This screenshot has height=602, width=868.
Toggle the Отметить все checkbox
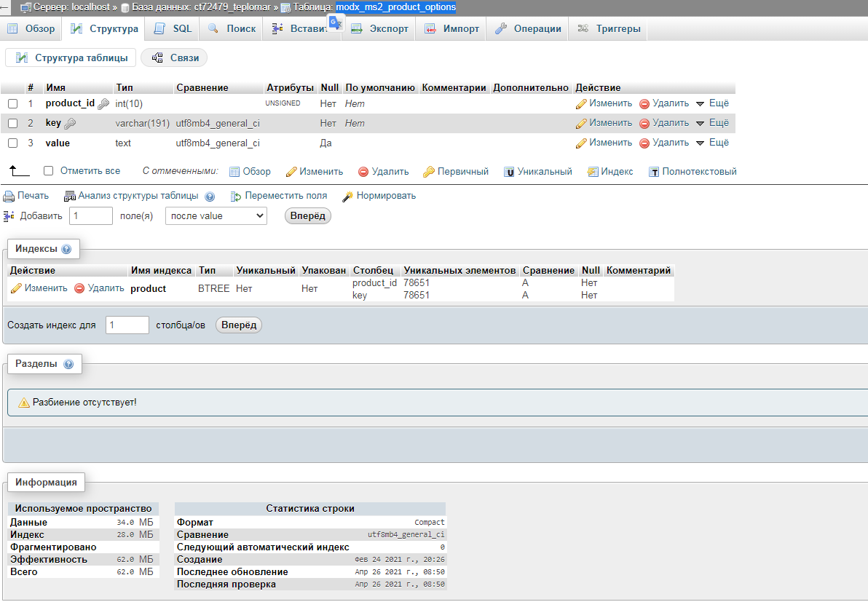click(x=48, y=171)
